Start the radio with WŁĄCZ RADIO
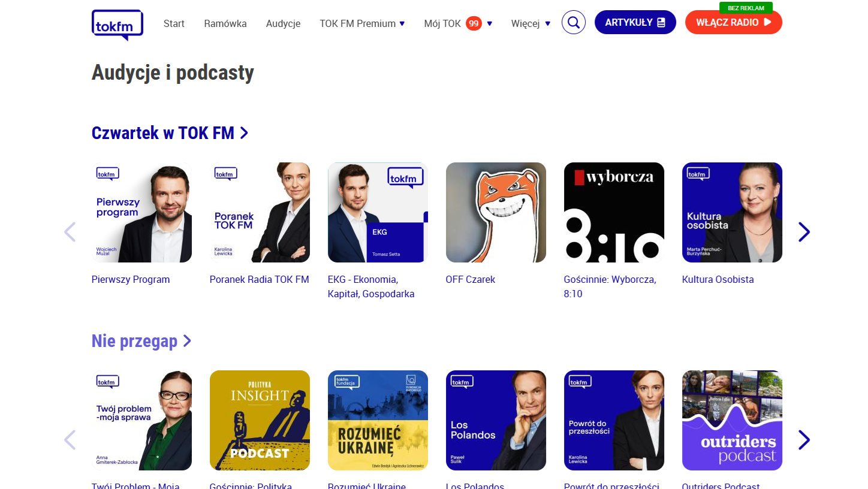The height and width of the screenshot is (489, 868). coord(734,22)
